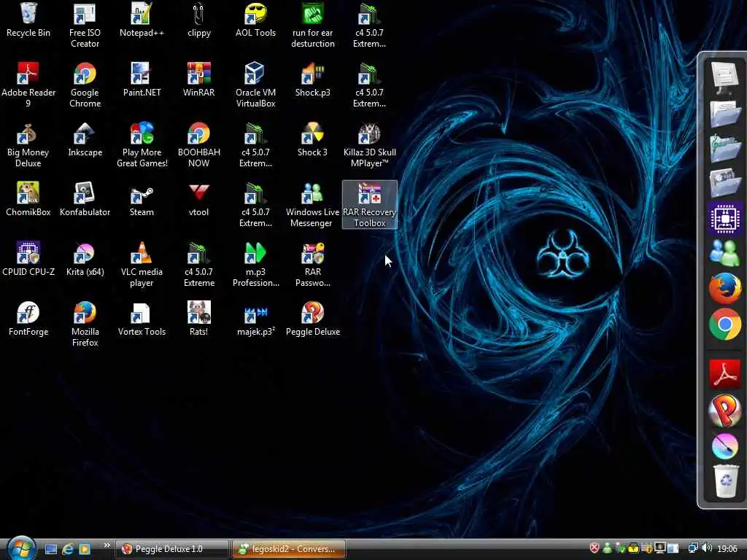The width and height of the screenshot is (747, 560).
Task: Launch Firefox from the side dock
Action: tap(724, 288)
